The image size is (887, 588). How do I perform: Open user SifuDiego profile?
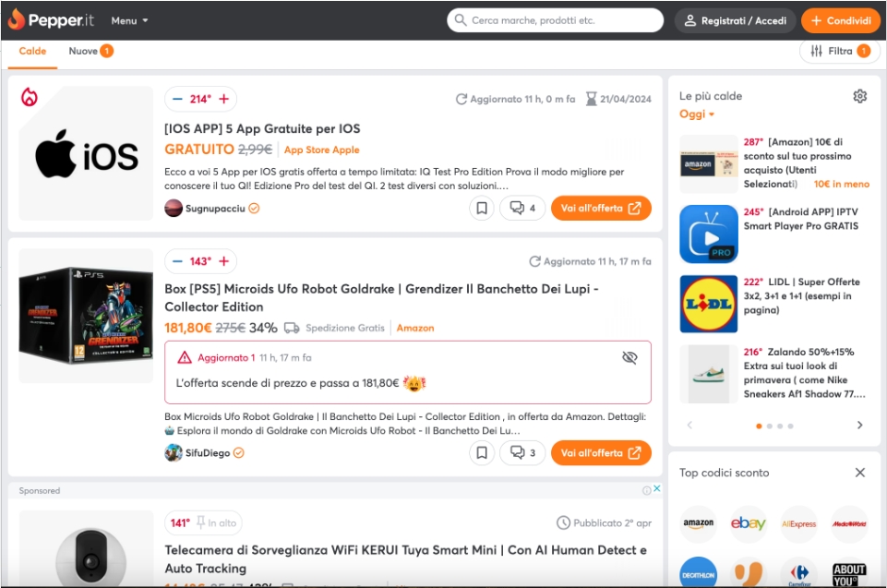click(x=204, y=452)
